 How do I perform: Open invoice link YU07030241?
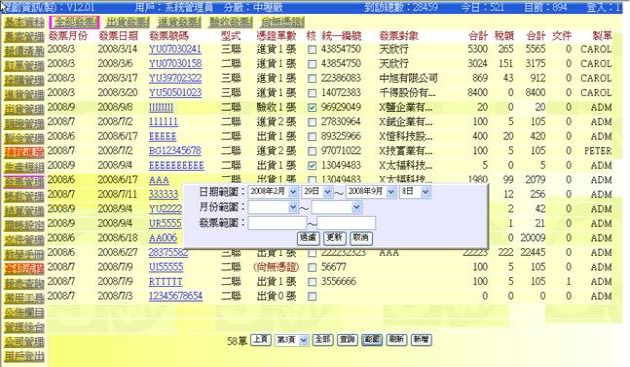click(x=175, y=49)
